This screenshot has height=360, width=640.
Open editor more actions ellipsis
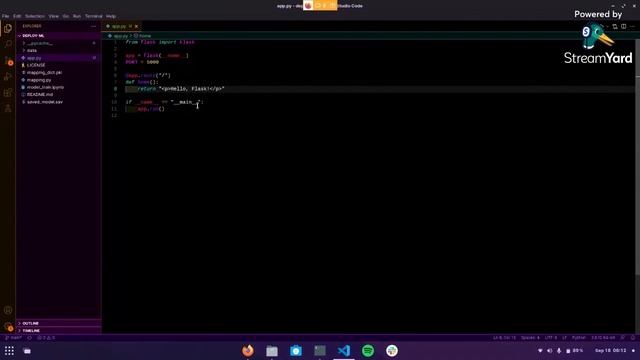click(632, 27)
